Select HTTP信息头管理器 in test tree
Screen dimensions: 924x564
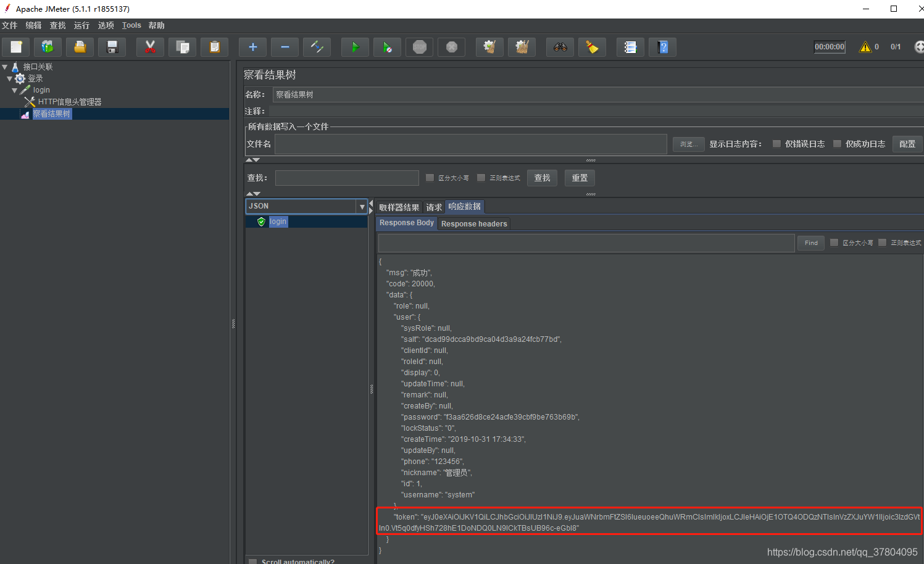70,102
